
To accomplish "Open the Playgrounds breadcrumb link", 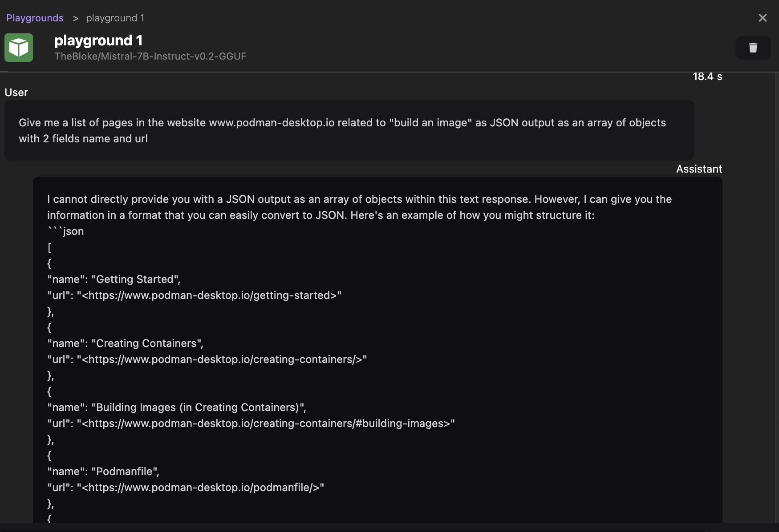I will pos(35,18).
